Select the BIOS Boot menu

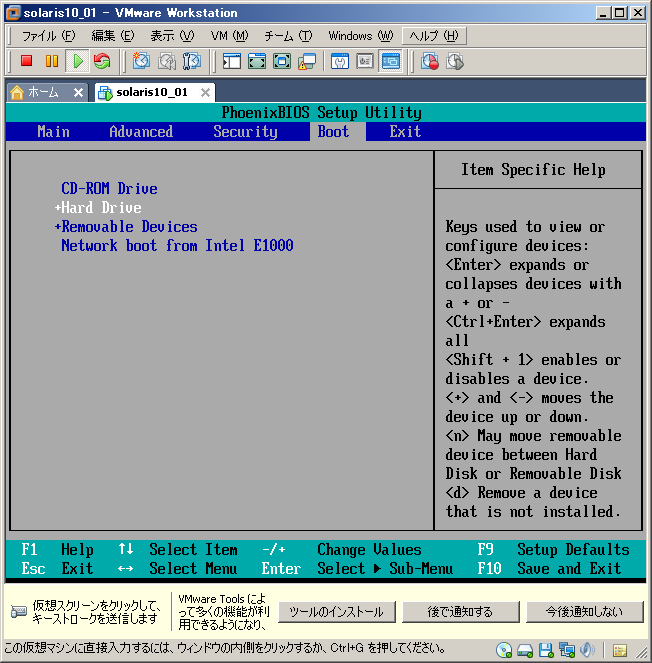333,132
